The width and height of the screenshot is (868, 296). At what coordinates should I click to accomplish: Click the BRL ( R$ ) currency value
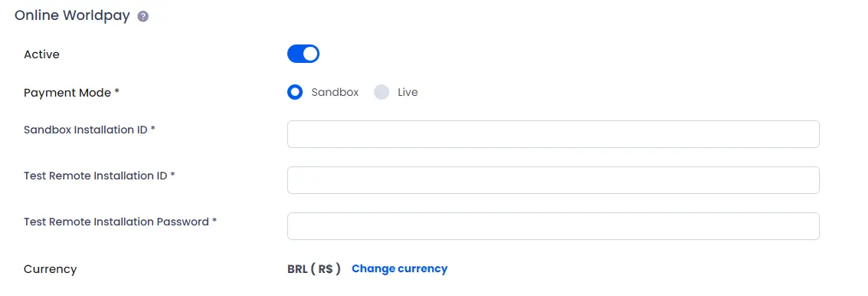314,269
